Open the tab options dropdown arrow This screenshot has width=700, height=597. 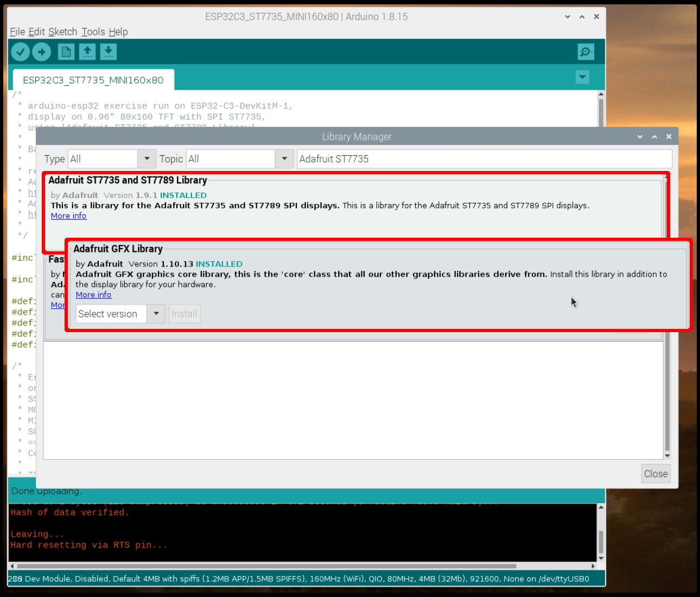click(x=582, y=77)
